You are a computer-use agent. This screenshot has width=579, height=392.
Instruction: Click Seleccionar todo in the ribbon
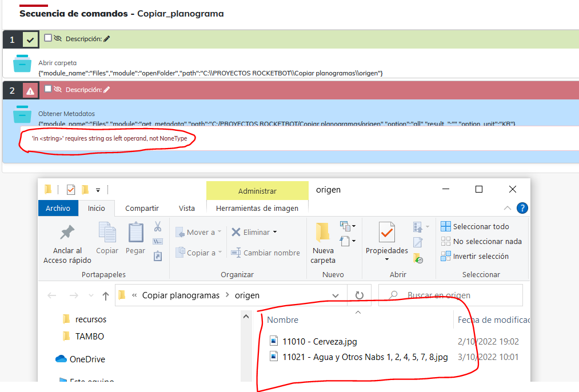click(x=475, y=226)
